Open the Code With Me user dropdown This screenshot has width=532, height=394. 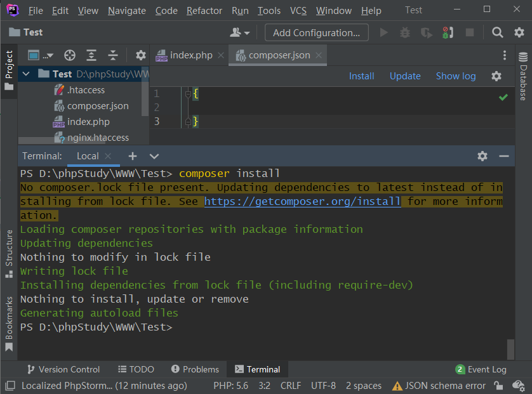pos(240,32)
